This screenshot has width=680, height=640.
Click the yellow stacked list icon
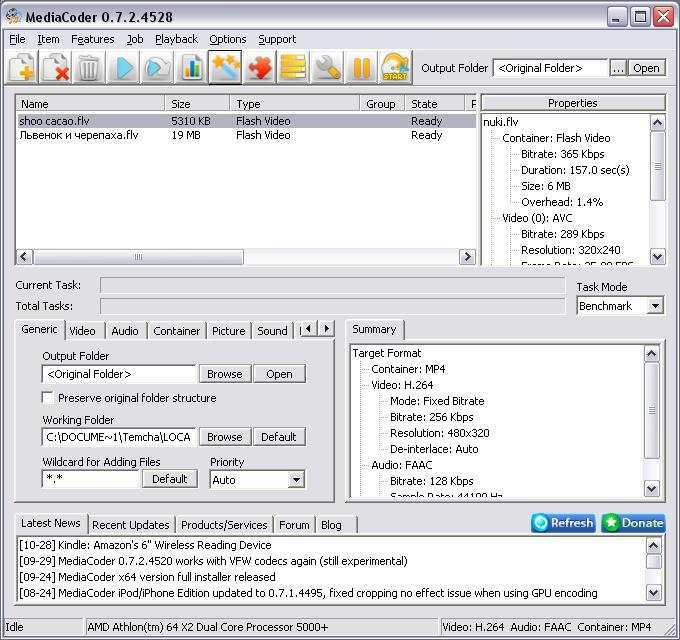[293, 67]
